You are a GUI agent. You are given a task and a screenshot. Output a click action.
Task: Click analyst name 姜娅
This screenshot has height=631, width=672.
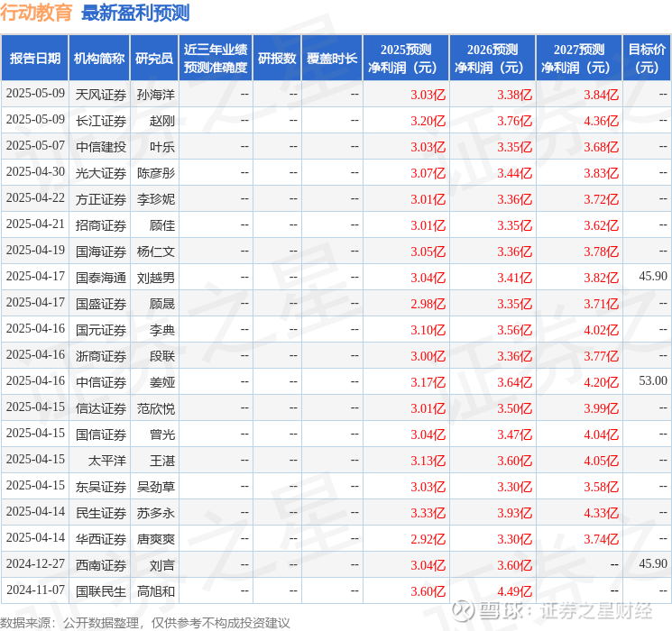pos(162,382)
